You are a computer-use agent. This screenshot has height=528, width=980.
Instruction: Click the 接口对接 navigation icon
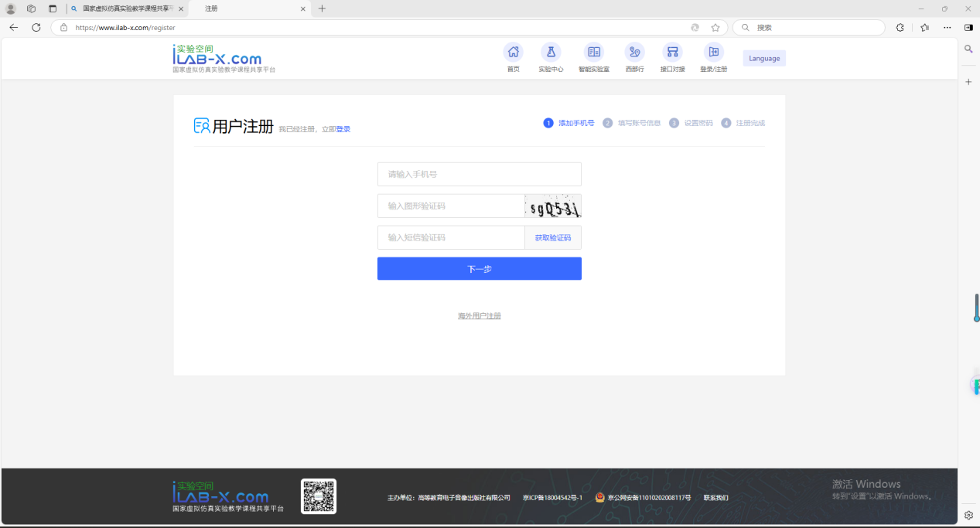click(x=672, y=53)
